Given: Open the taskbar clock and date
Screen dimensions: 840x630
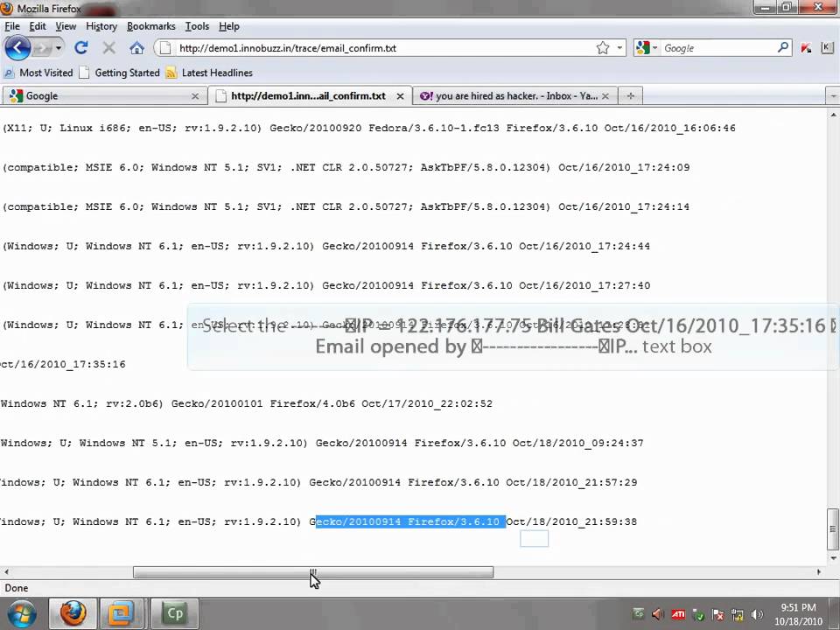Looking at the screenshot, I should click(798, 614).
